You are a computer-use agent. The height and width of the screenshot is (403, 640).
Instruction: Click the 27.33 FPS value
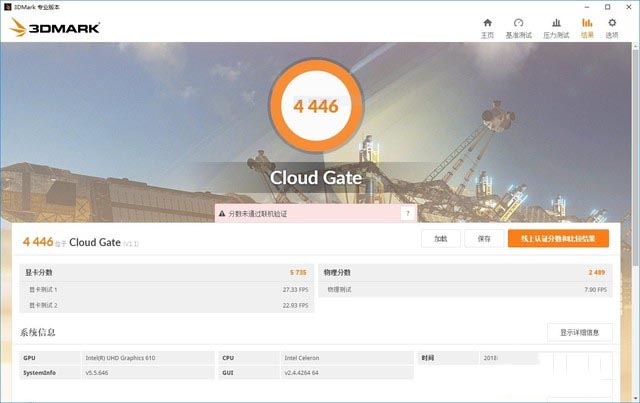(296, 289)
